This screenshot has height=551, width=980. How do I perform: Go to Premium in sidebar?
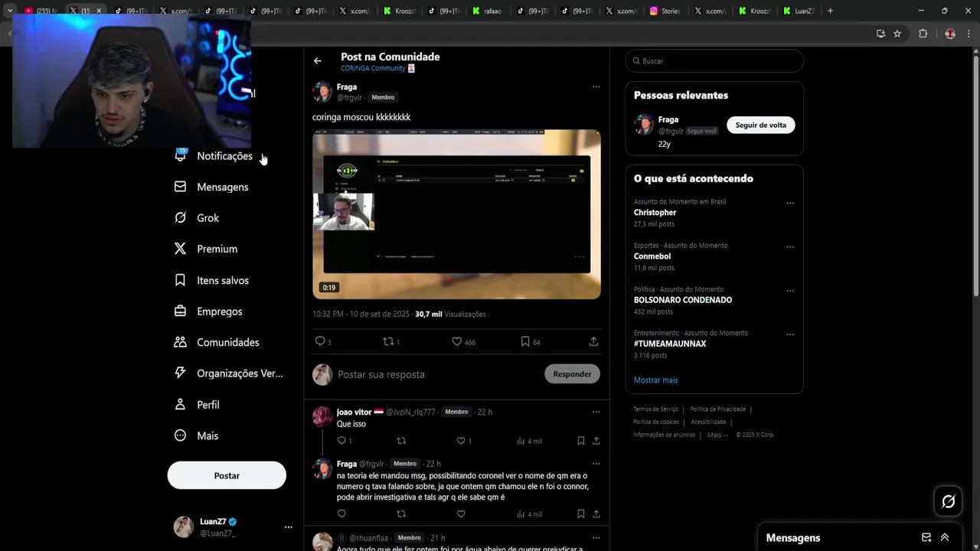[206, 249]
